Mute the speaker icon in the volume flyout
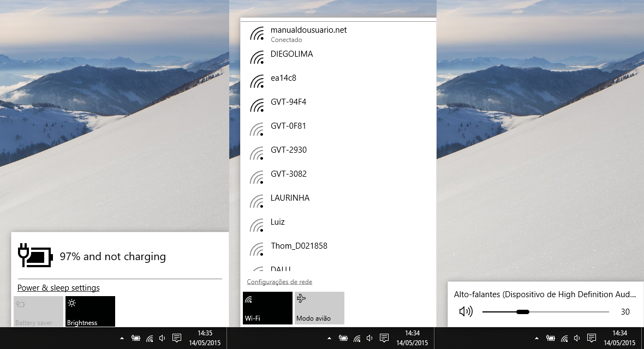The image size is (644, 349). tap(466, 312)
